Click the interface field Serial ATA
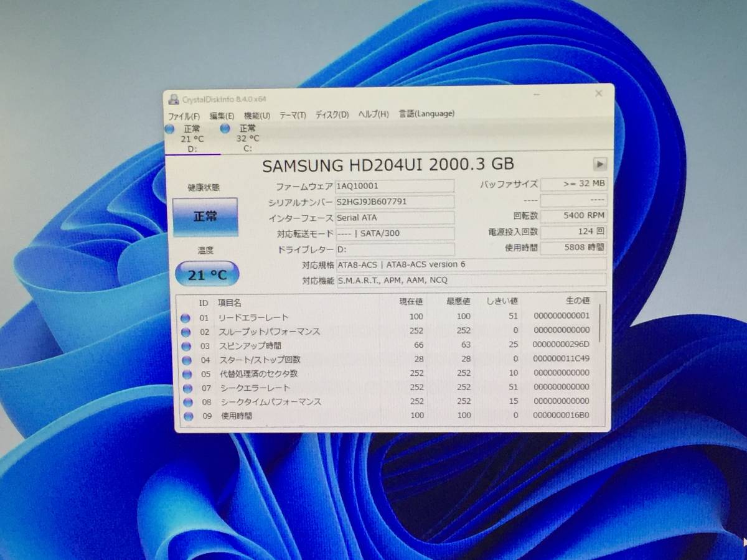Image resolution: width=747 pixels, height=560 pixels. click(x=395, y=218)
